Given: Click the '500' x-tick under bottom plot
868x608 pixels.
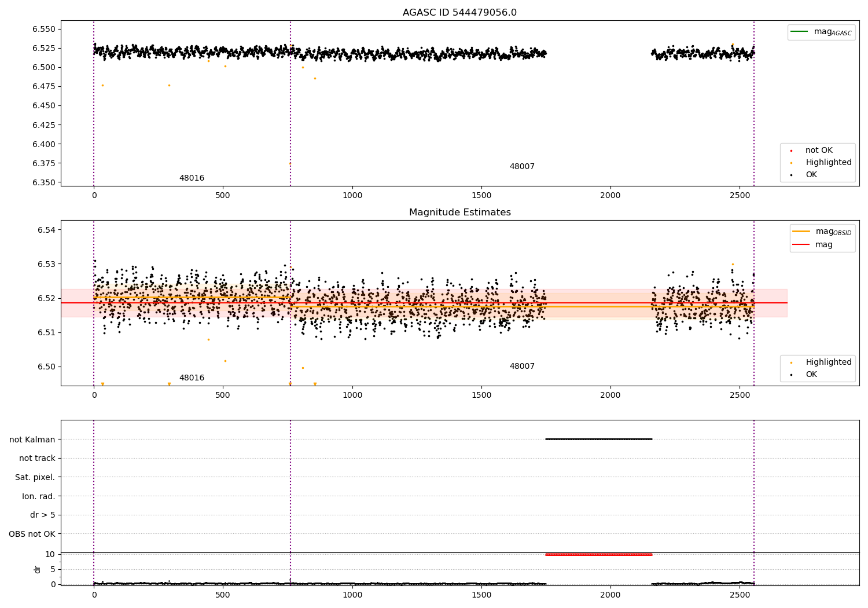Looking at the screenshot, I should (223, 595).
